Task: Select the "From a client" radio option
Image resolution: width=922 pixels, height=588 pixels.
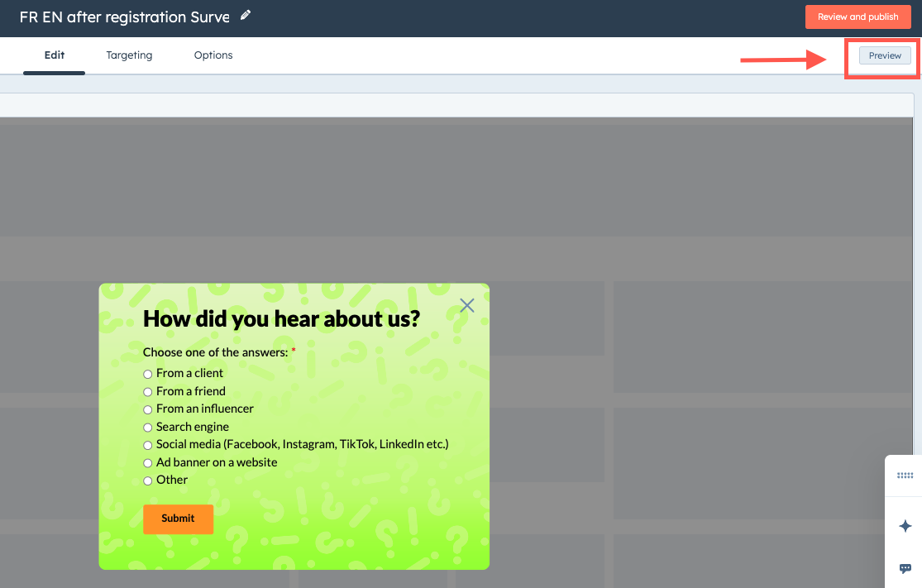Action: [147, 374]
